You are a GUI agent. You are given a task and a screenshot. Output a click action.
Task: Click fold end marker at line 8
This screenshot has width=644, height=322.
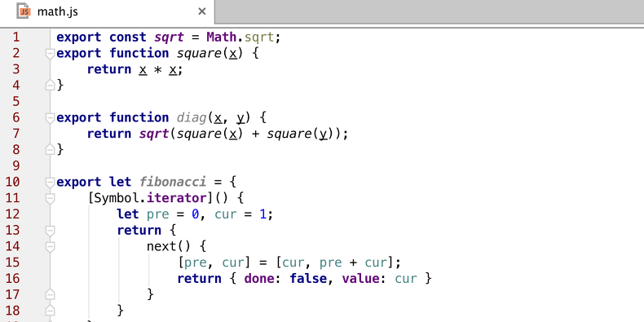click(x=50, y=150)
